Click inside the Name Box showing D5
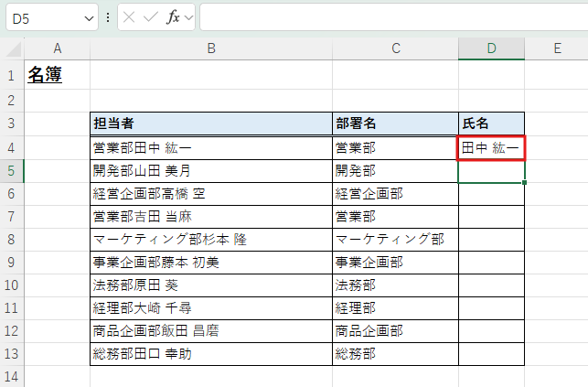 [41, 17]
